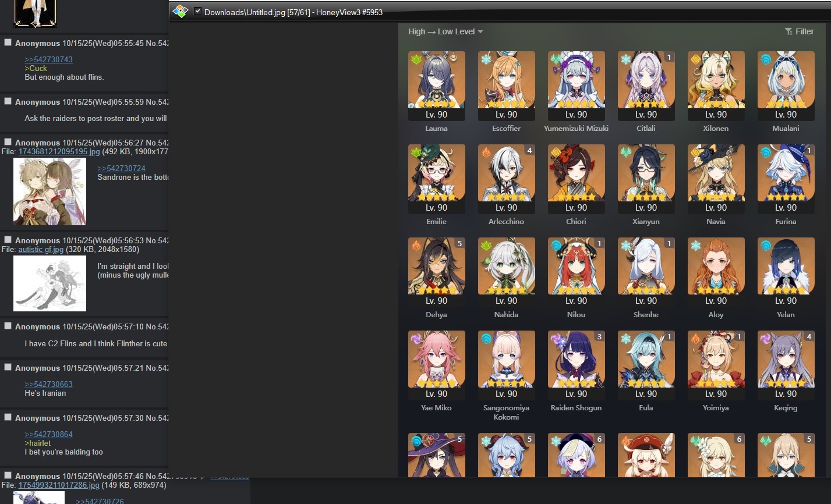Open the autistic gf.jpg file link
This screenshot has width=831, height=504.
[x=41, y=249]
